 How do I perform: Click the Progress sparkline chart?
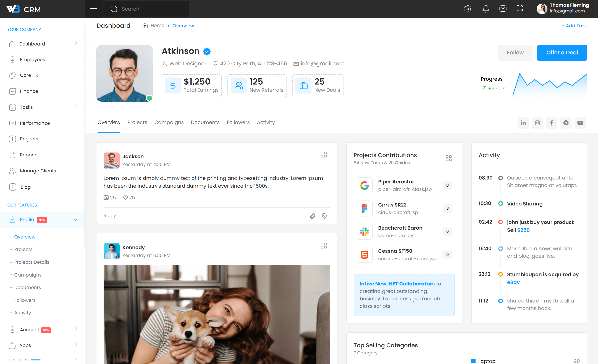pos(550,85)
